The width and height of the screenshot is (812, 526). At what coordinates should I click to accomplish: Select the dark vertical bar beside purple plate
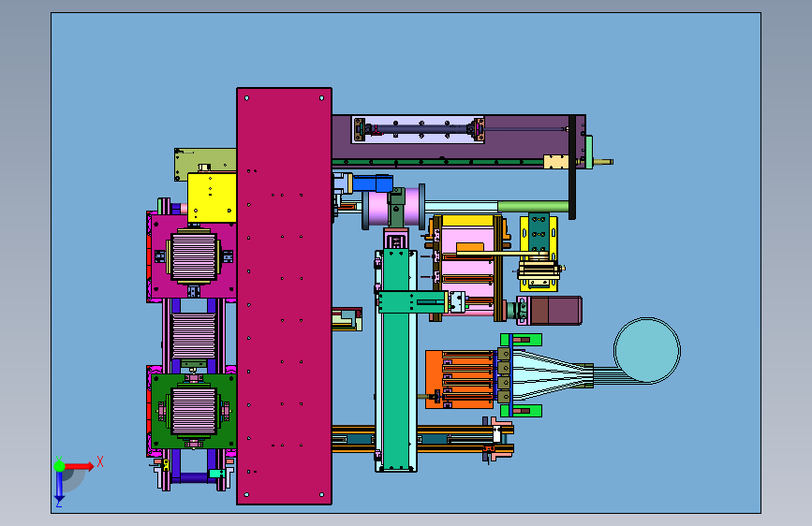pos(571,168)
